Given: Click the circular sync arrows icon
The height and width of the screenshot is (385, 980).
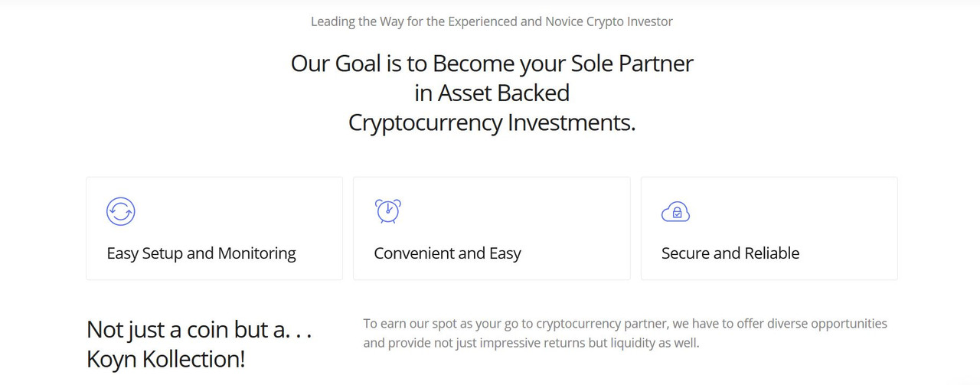Looking at the screenshot, I should 121,211.
